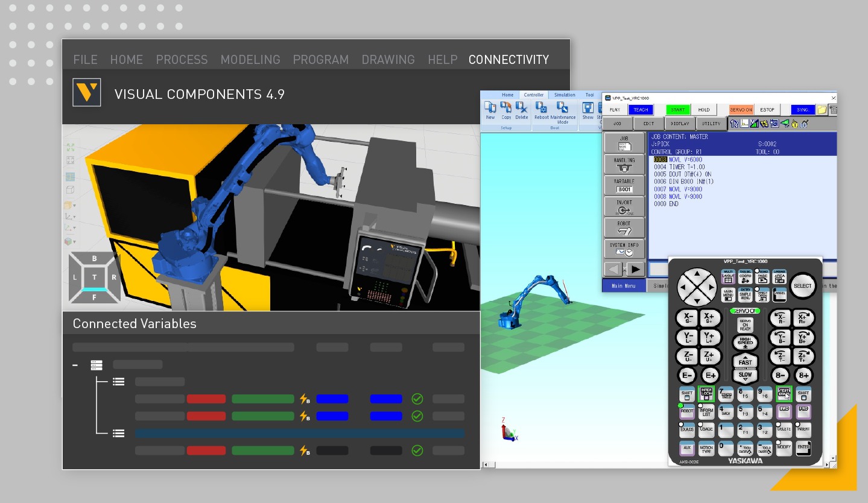Image resolution: width=868 pixels, height=503 pixels.
Task: Select the R face of view cube
Action: pyautogui.click(x=114, y=277)
